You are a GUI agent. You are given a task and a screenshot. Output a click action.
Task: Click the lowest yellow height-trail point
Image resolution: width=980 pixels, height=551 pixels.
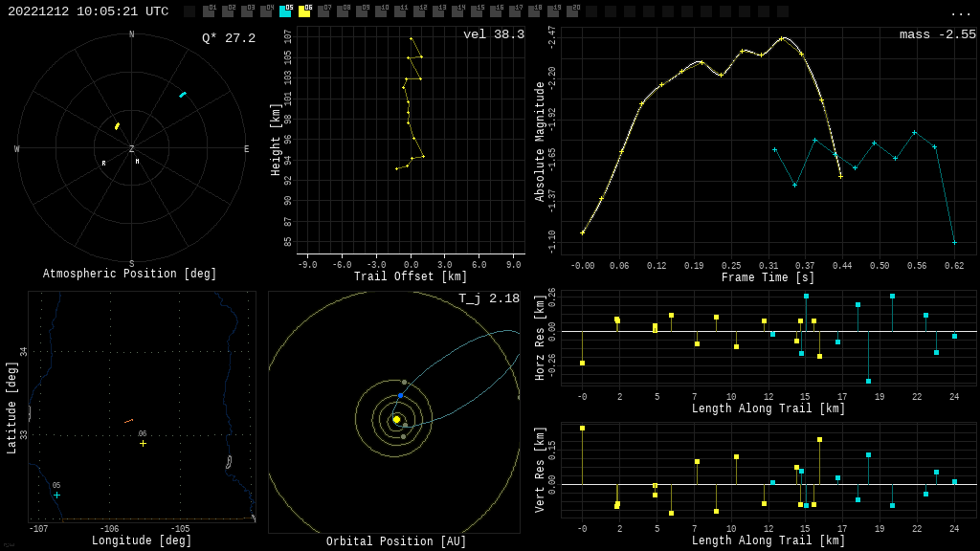coord(396,168)
